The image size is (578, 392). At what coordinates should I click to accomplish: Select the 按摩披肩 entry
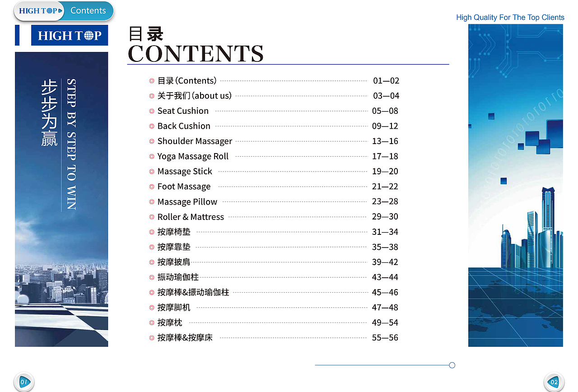pos(174,262)
